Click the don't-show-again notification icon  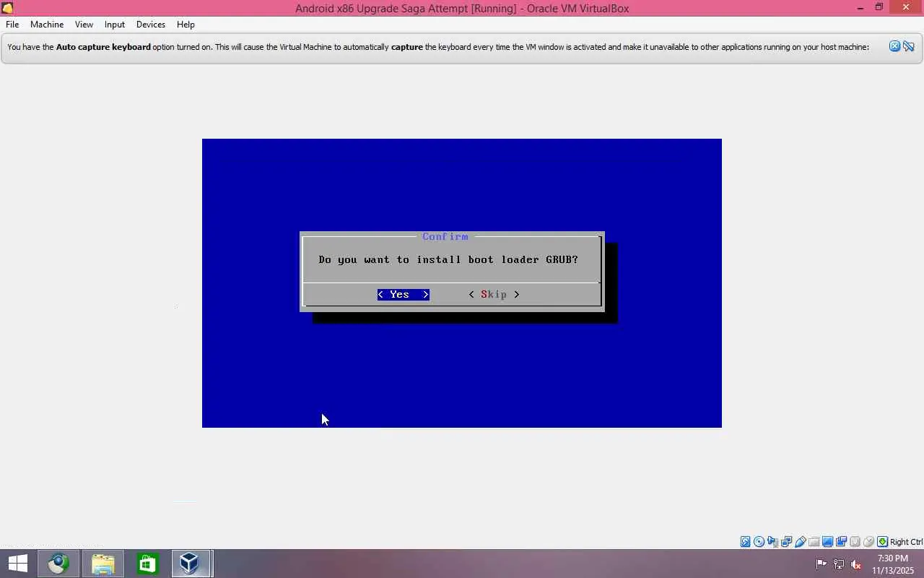click(909, 46)
